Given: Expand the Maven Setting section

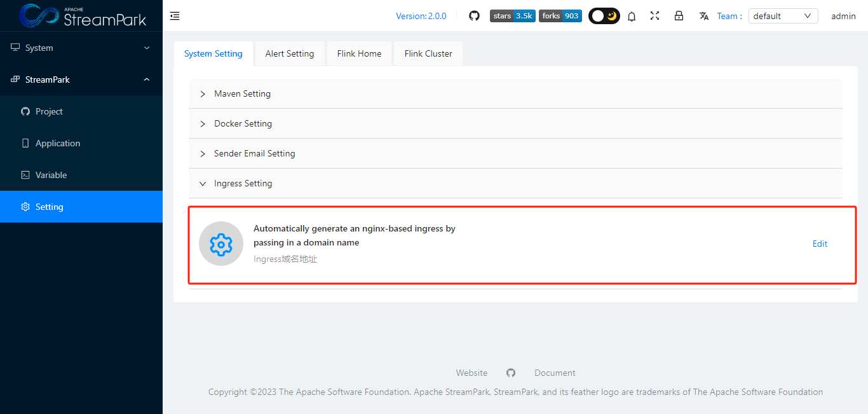Looking at the screenshot, I should point(242,93).
